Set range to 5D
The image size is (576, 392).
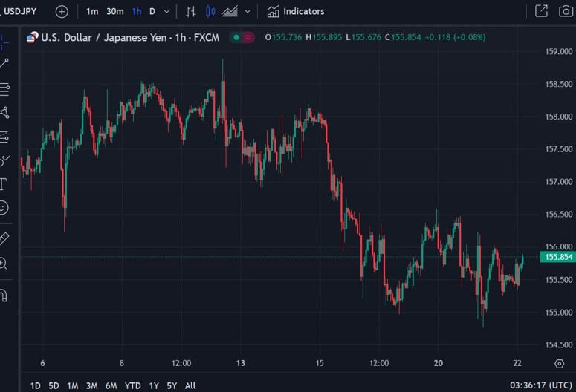click(54, 386)
